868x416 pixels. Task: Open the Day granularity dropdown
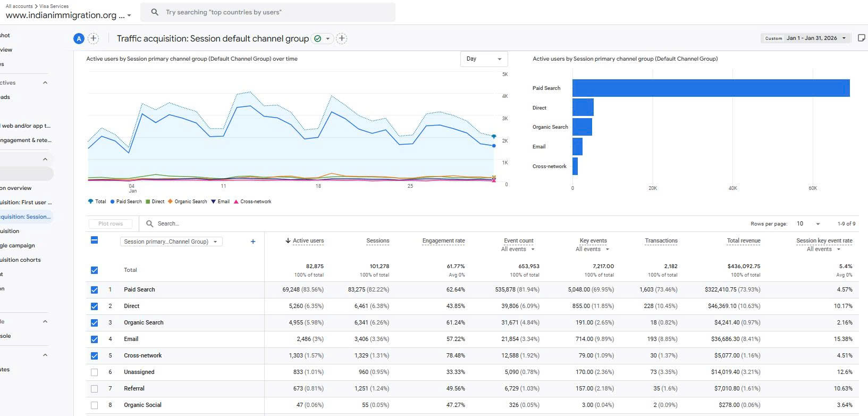(484, 59)
